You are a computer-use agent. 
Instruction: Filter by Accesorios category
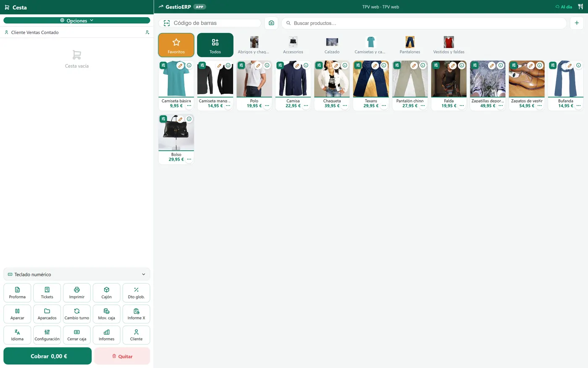pyautogui.click(x=293, y=45)
